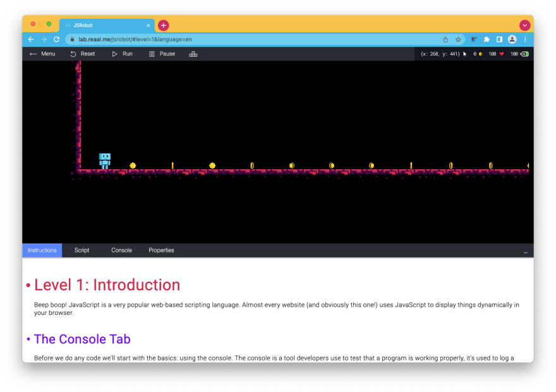Close the JSRobot browser tab

coord(148,25)
